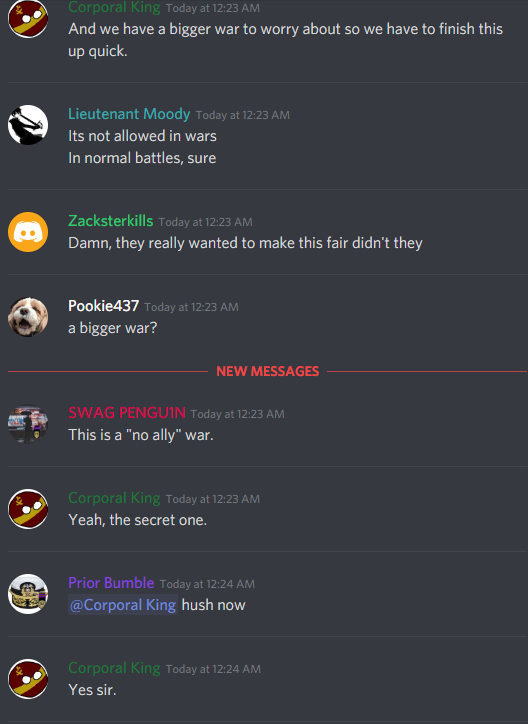Click the message 'This is a "no ally" war.'
This screenshot has height=724, width=528.
click(x=141, y=435)
